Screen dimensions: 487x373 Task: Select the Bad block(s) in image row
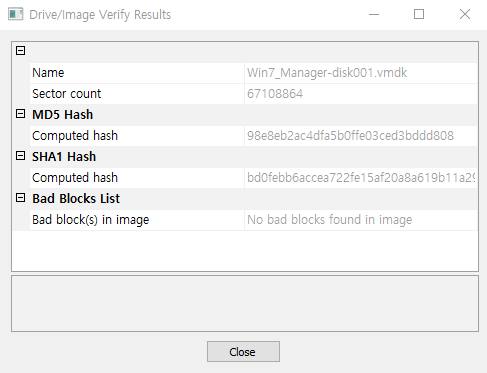point(253,220)
